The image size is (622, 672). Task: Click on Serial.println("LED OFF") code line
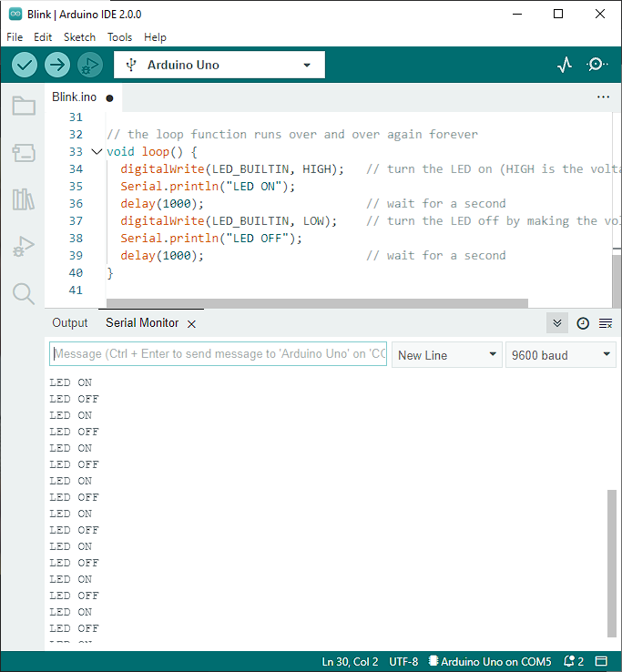(211, 239)
